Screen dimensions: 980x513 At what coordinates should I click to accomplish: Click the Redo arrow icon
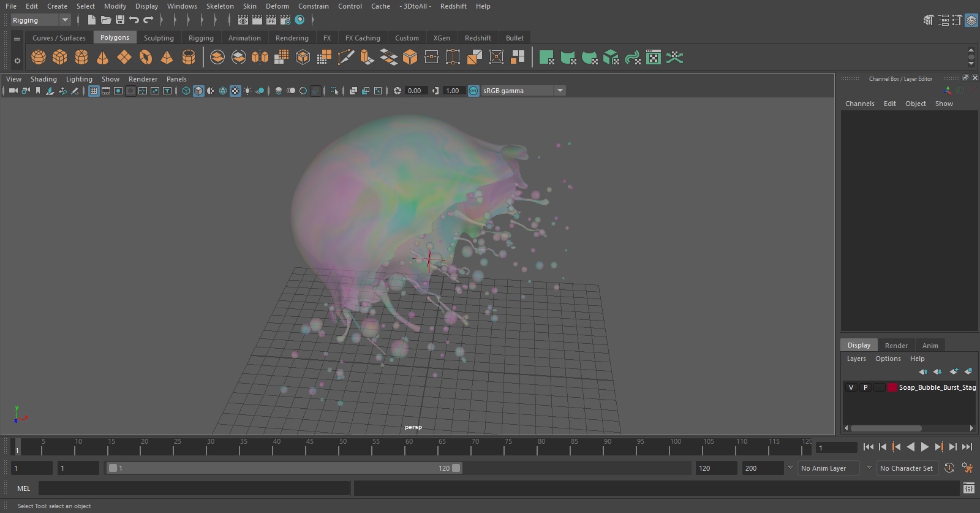click(x=148, y=20)
